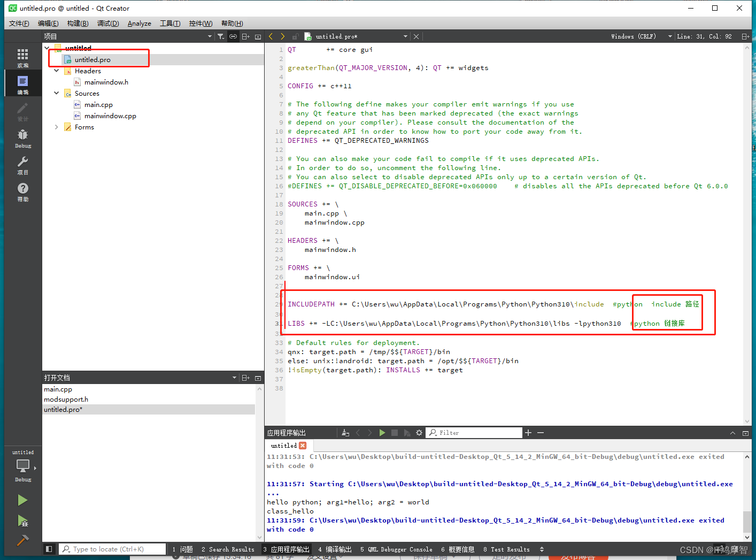
Task: Toggle project-file synchronization link icon
Action: (x=233, y=36)
